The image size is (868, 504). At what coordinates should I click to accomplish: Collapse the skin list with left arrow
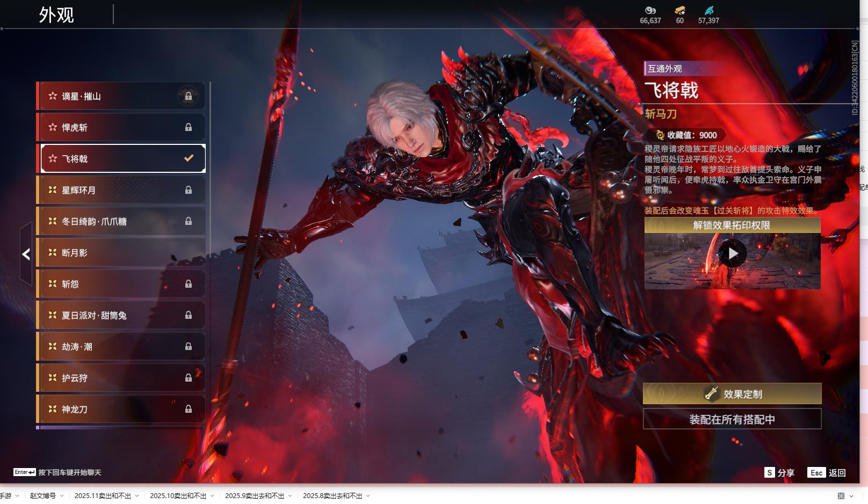coord(26,254)
